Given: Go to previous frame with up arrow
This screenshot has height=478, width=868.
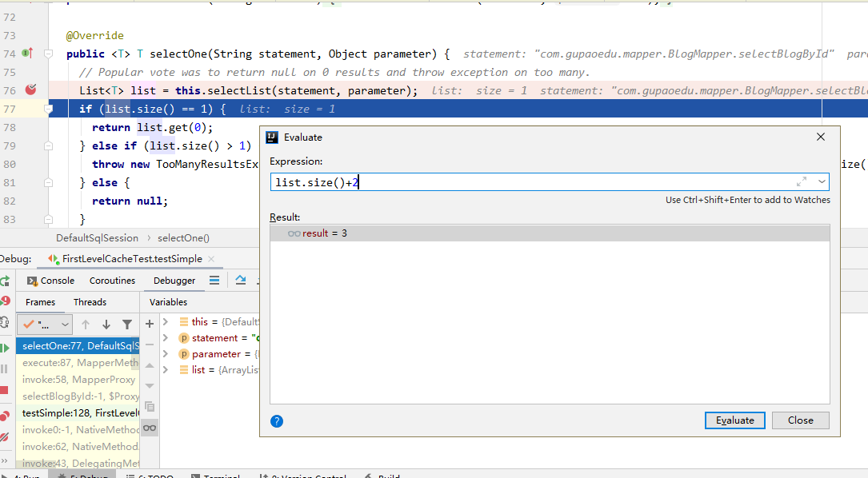Looking at the screenshot, I should pyautogui.click(x=86, y=325).
